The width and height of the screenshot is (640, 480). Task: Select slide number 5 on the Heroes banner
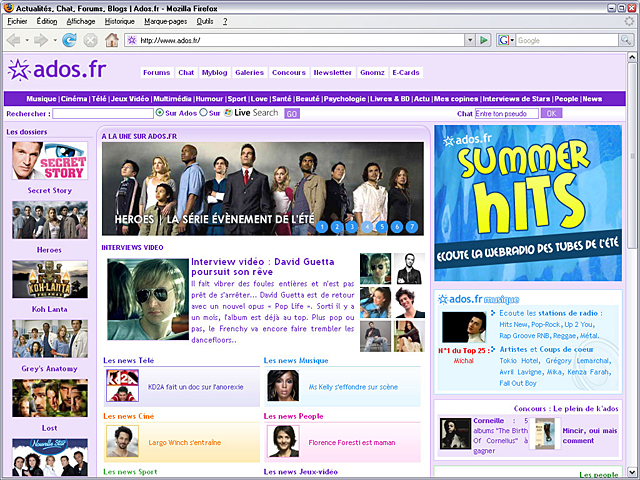[x=382, y=227]
